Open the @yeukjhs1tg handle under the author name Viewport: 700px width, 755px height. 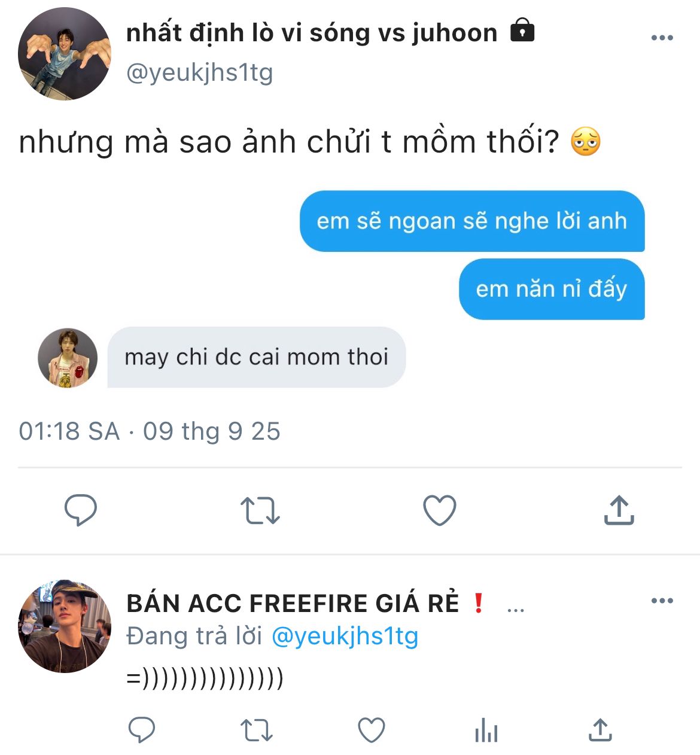(200, 73)
